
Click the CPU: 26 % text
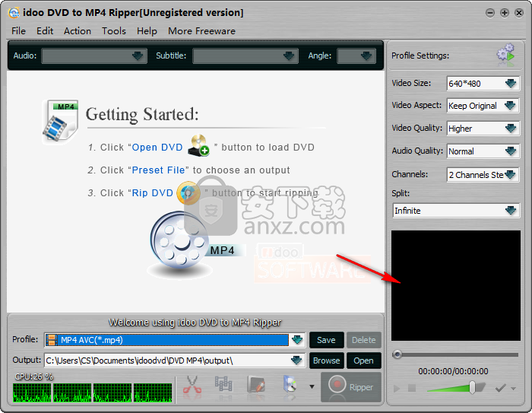click(x=33, y=376)
